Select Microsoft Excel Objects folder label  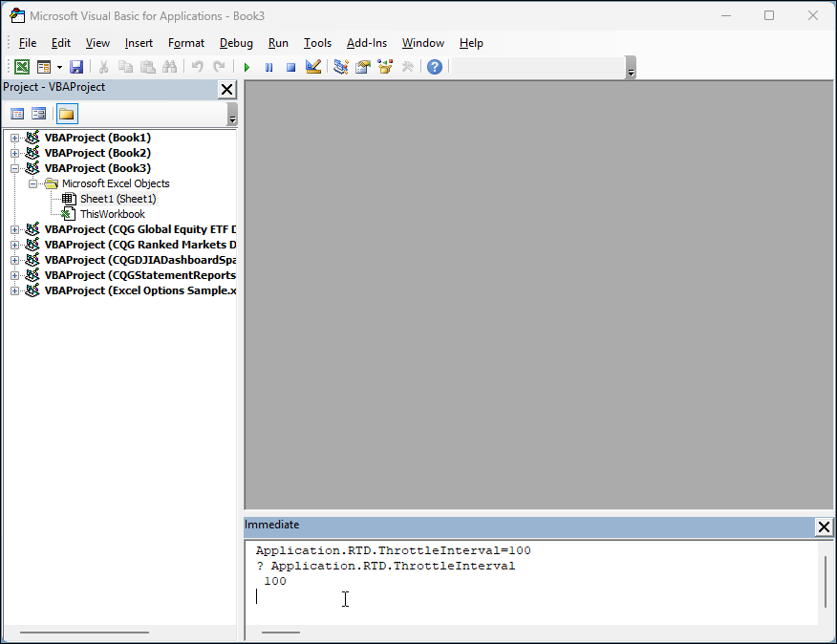(x=116, y=183)
